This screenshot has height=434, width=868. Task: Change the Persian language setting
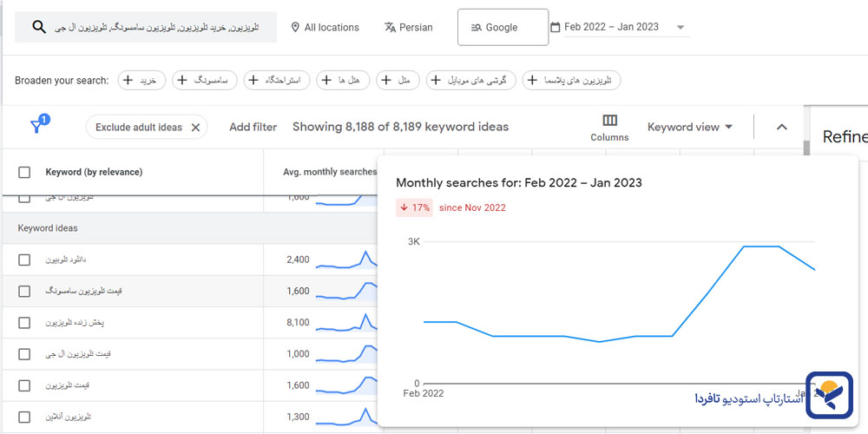(x=409, y=27)
